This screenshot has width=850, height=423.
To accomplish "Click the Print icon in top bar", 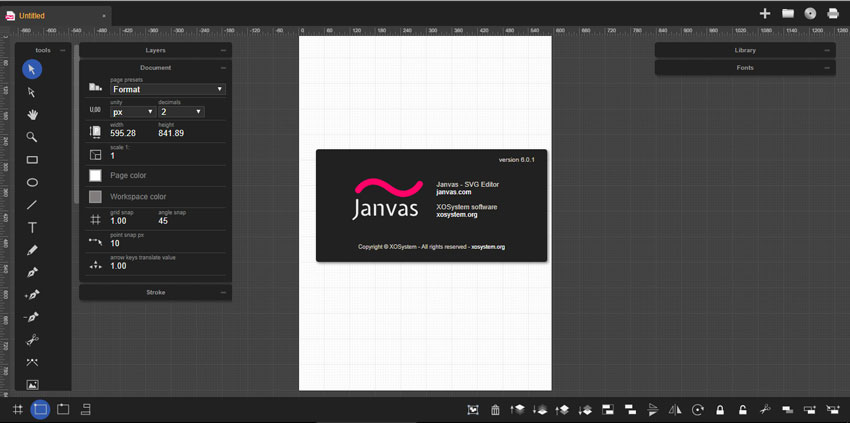I will click(832, 13).
